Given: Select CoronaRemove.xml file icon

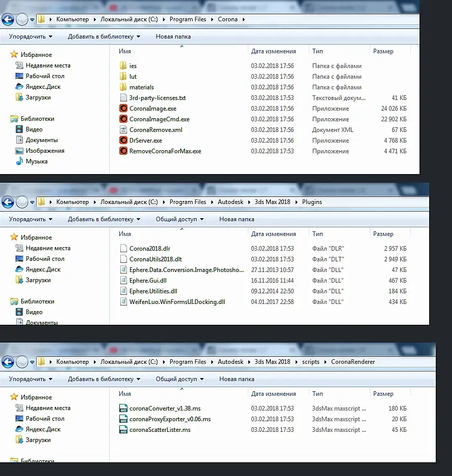Looking at the screenshot, I should pos(123,129).
